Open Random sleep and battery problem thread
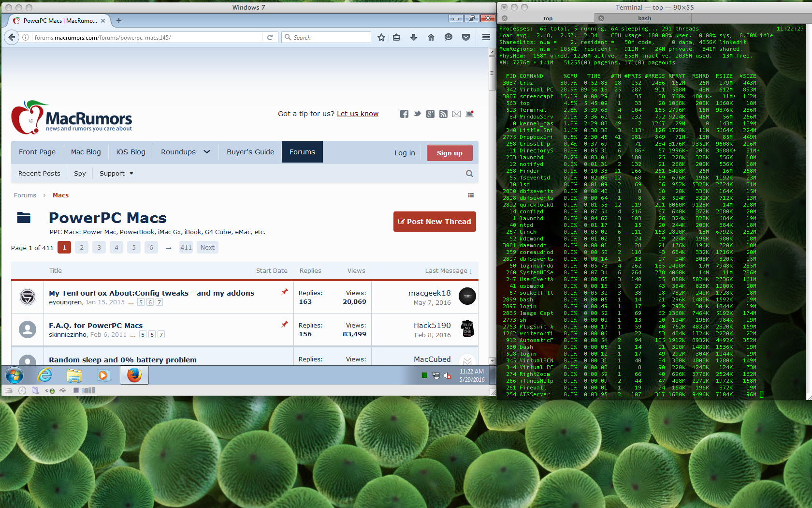This screenshot has height=508, width=812. (123, 360)
